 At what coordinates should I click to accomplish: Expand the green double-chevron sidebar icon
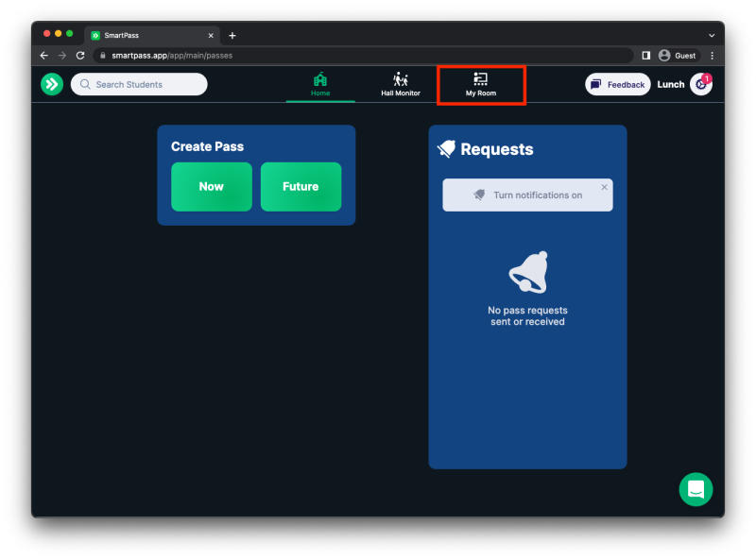pos(52,84)
